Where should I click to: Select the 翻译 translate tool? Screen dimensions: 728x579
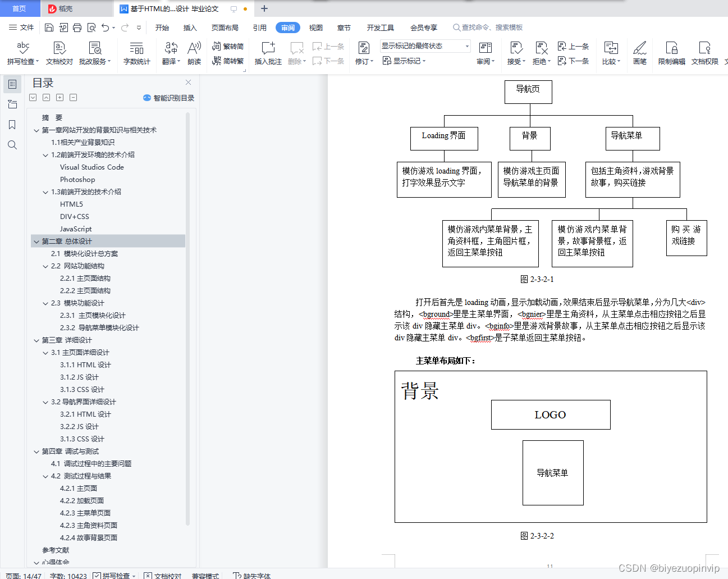(x=170, y=52)
